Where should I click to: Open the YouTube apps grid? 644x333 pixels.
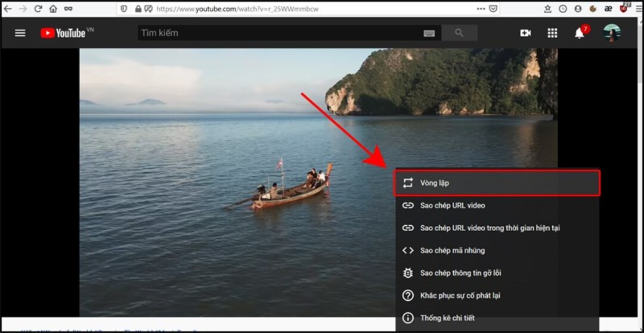pyautogui.click(x=552, y=33)
